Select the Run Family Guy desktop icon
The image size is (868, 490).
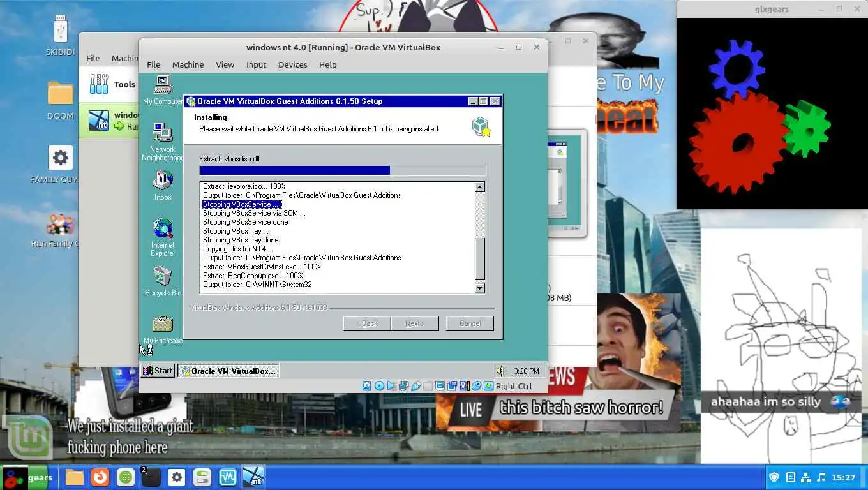tap(60, 231)
